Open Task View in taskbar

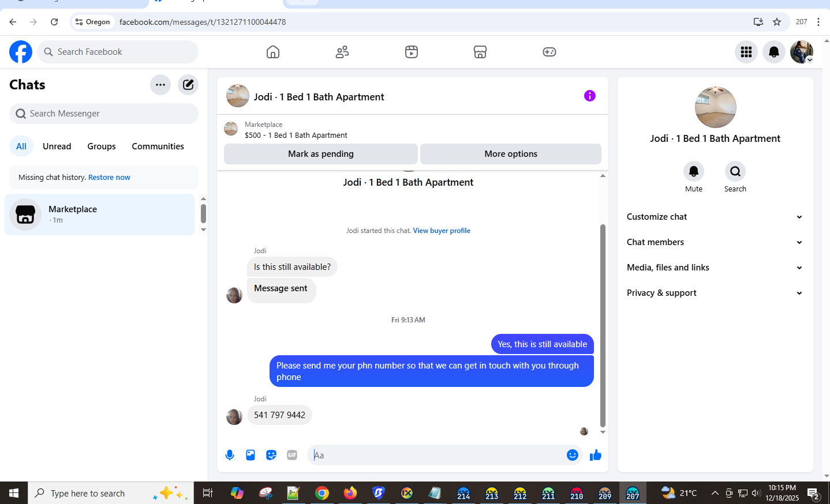click(208, 493)
